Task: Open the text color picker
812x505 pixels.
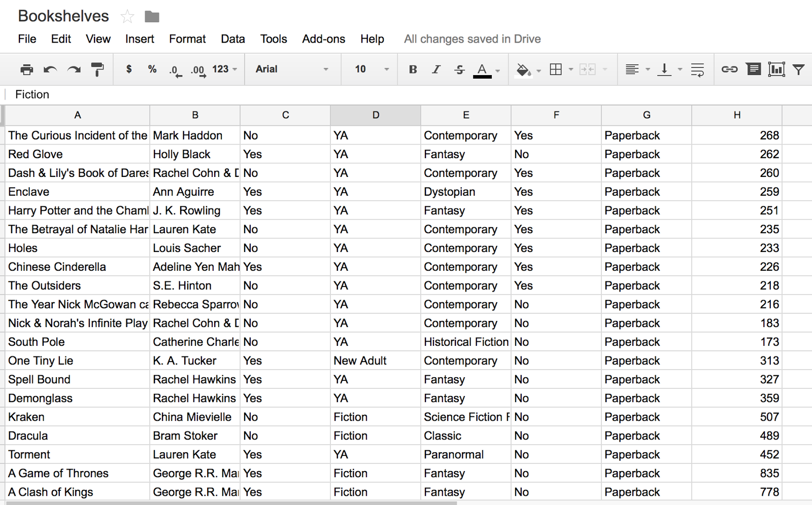Action: coord(482,70)
